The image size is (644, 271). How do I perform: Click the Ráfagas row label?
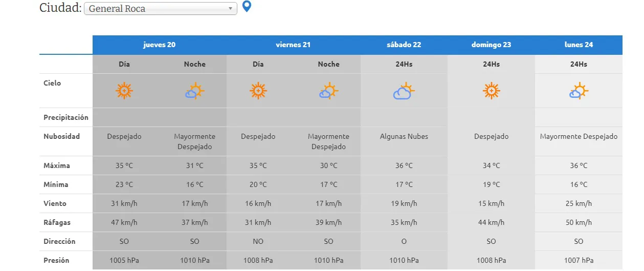point(56,222)
